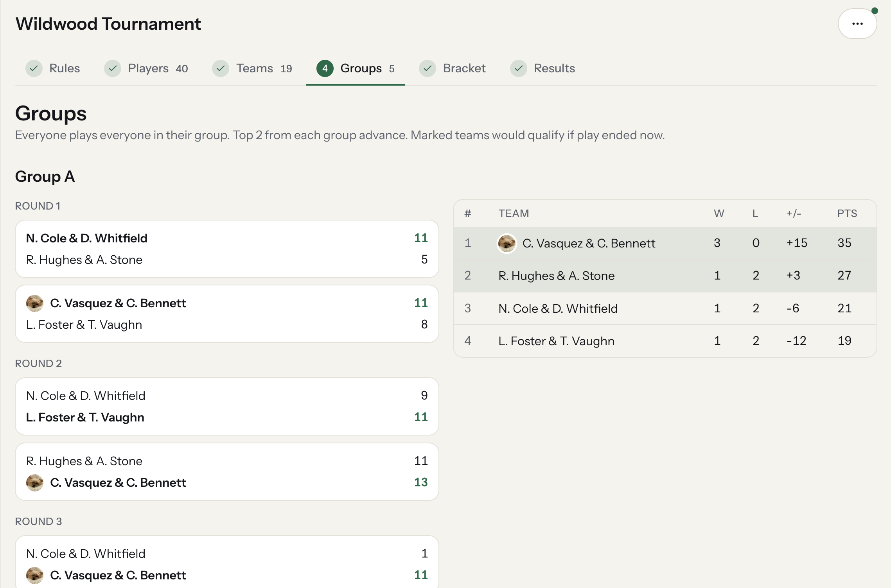Click the score 13 in Round 2
The width and height of the screenshot is (891, 588).
coord(421,482)
